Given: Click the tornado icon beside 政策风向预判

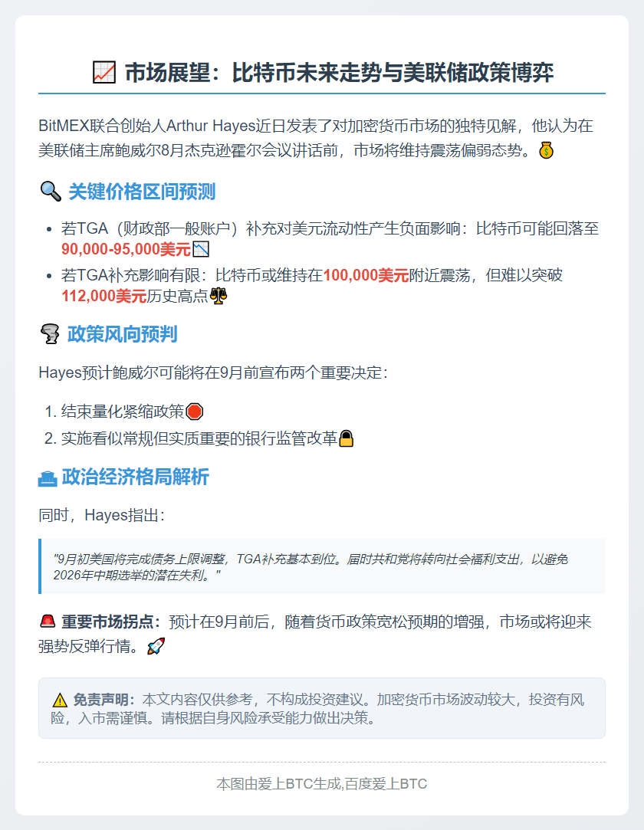Looking at the screenshot, I should coord(51,334).
